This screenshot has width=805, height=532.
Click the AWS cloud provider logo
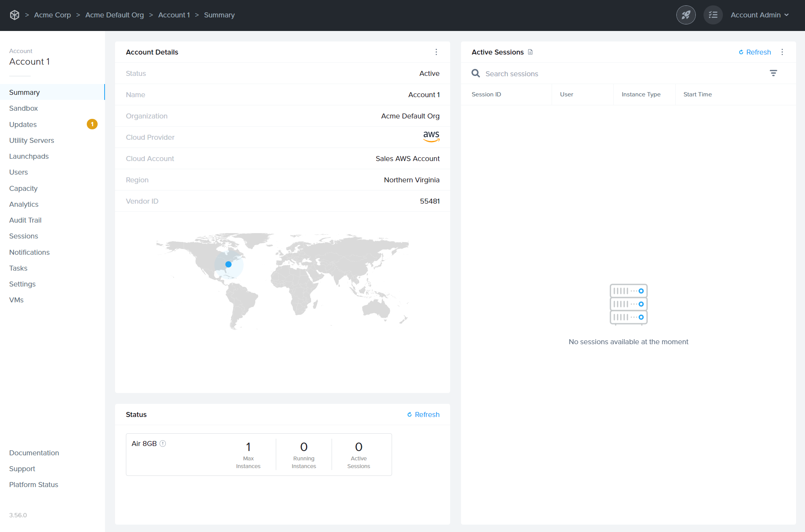(x=431, y=136)
